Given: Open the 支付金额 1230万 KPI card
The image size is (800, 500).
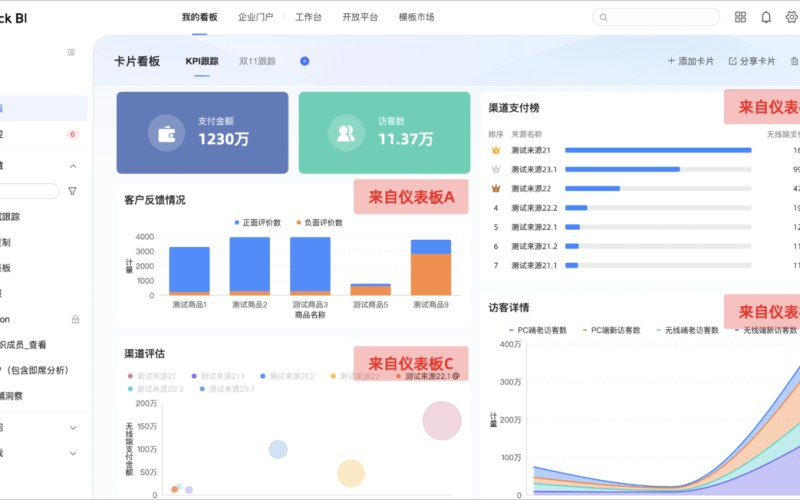Looking at the screenshot, I should 203,133.
